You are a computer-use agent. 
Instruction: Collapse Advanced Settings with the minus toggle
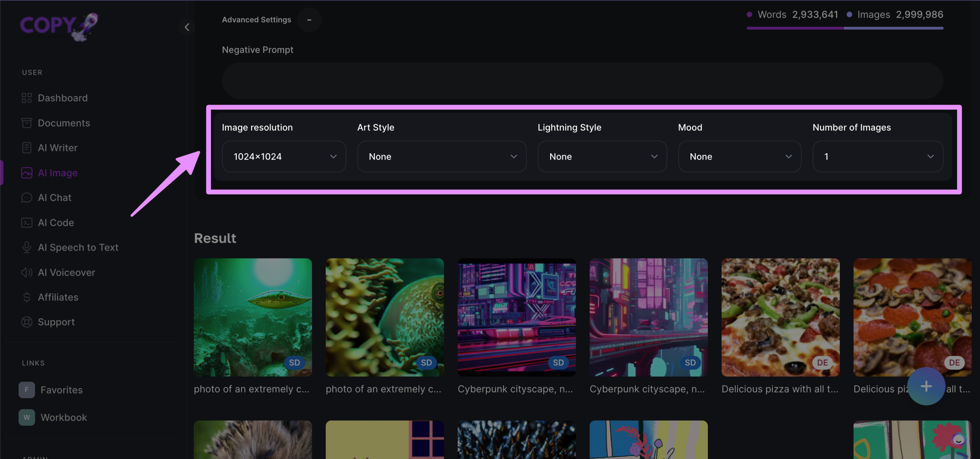309,20
